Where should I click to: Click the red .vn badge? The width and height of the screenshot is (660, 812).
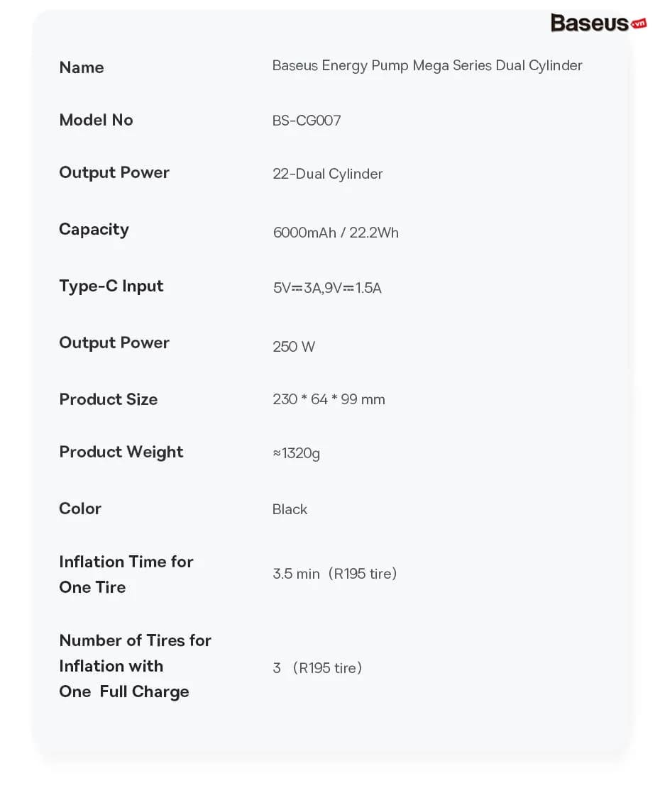[x=638, y=23]
